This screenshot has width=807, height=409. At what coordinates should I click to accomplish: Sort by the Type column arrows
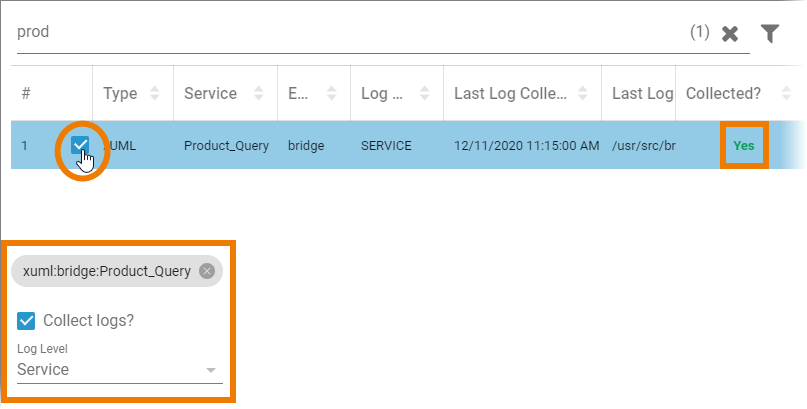coord(155,94)
